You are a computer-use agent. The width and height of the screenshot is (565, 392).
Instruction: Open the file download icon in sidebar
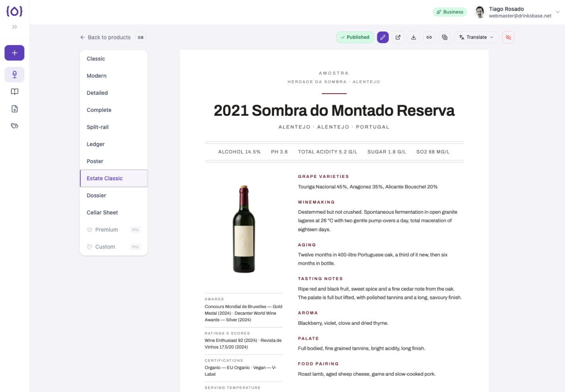(14, 109)
